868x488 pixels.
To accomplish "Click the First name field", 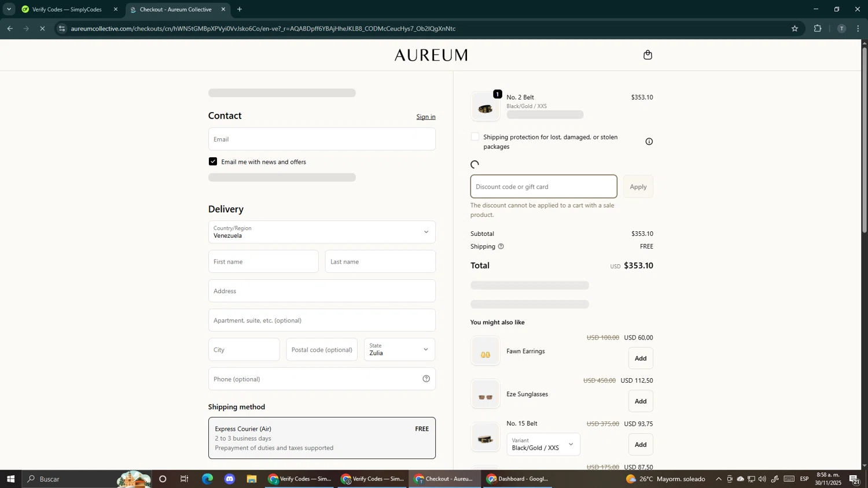I will [x=263, y=261].
